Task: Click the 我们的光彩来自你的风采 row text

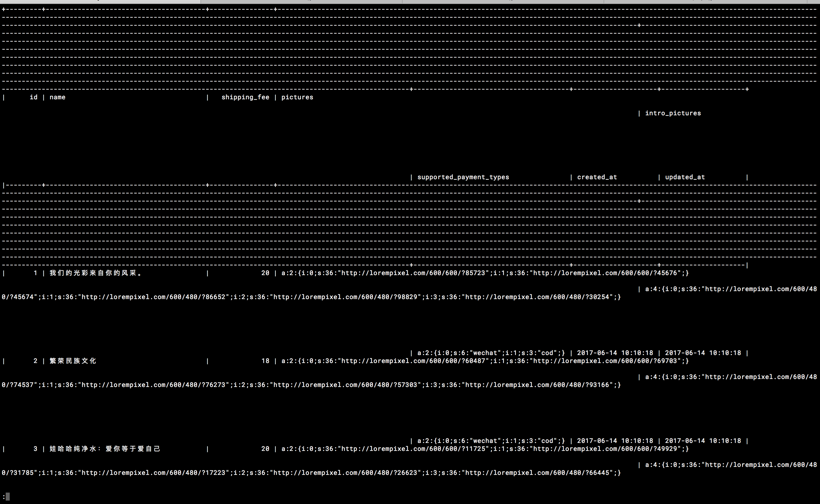Action: pyautogui.click(x=95, y=273)
